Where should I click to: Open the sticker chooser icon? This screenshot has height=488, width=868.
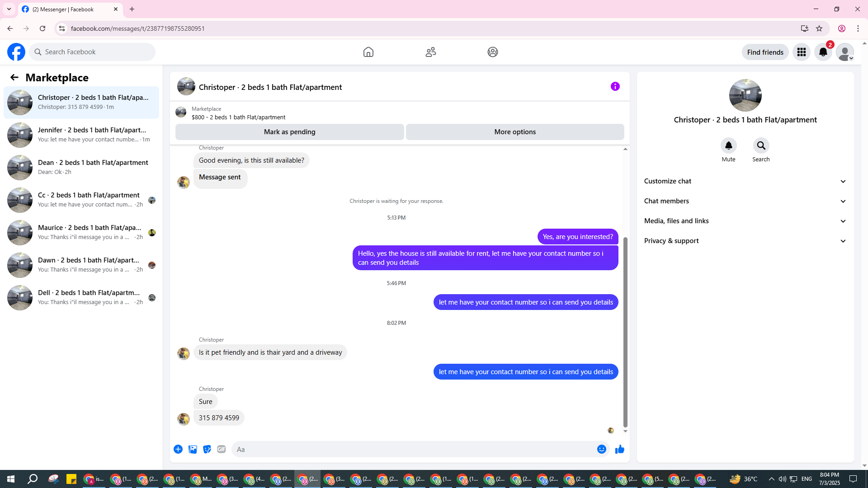pyautogui.click(x=207, y=449)
